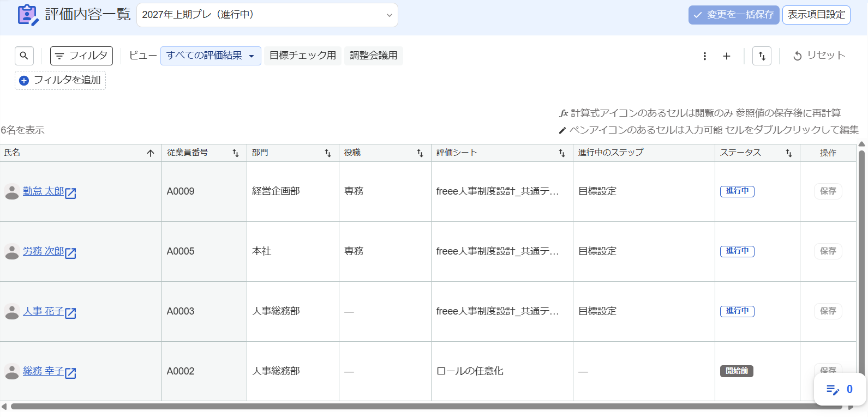Click 開始前 status badge
Screen dimensions: 868x417
point(737,371)
